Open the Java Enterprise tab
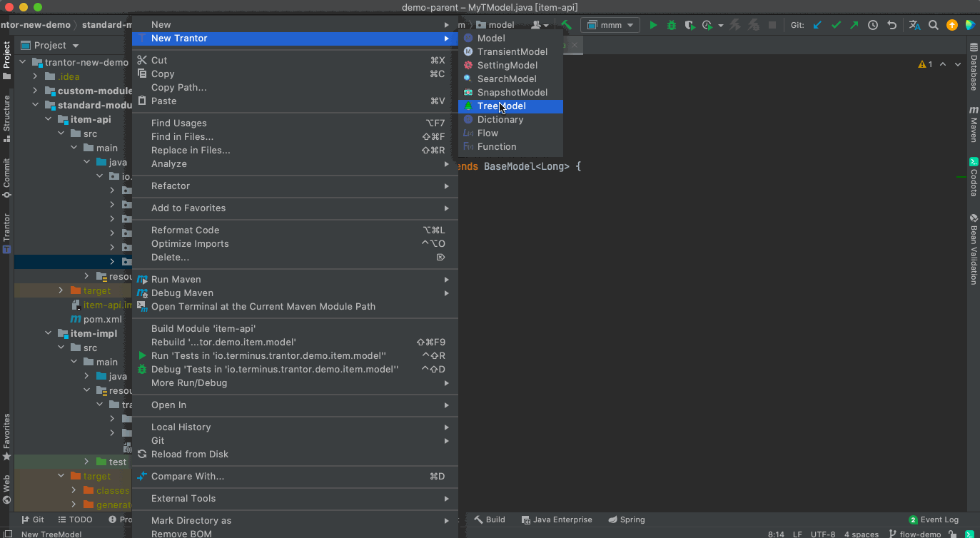 557,519
